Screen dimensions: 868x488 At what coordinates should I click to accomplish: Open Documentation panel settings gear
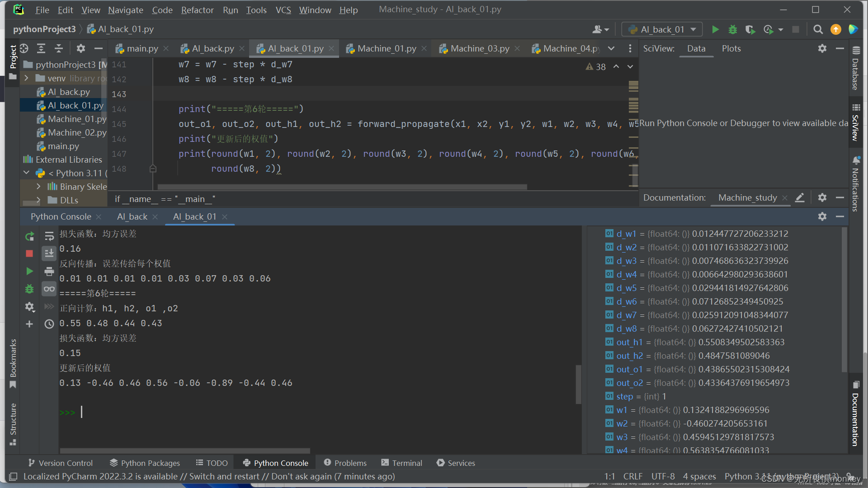click(822, 197)
